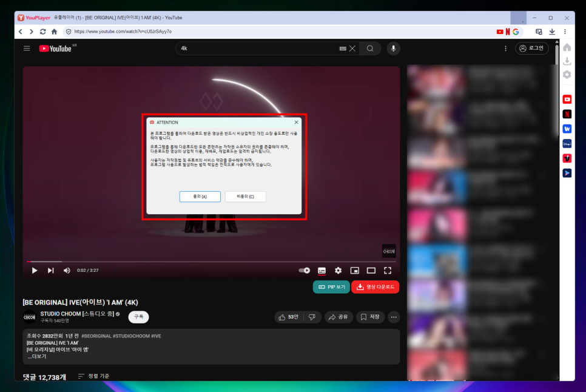Image resolution: width=586 pixels, height=392 pixels.
Task: Open sidebar settings gear
Action: (x=567, y=75)
